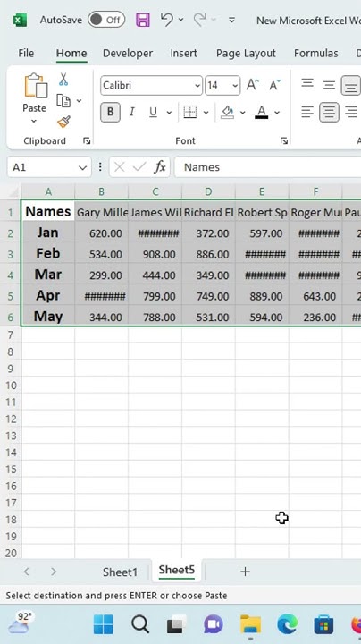Open Task View on taskbar

pyautogui.click(x=175, y=624)
